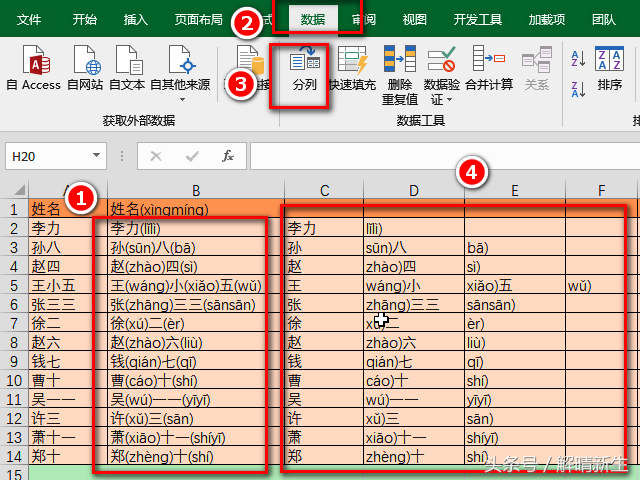Image resolution: width=640 pixels, height=480 pixels.
Task: Click cell B1 with 姓名(xìngmíng)
Action: pyautogui.click(x=196, y=209)
